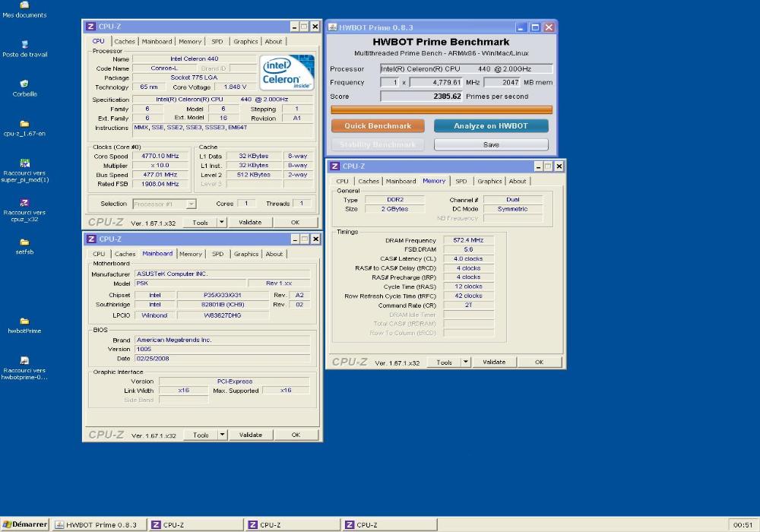
Task: Click OK in Memory CPU-Z window
Action: click(x=539, y=362)
